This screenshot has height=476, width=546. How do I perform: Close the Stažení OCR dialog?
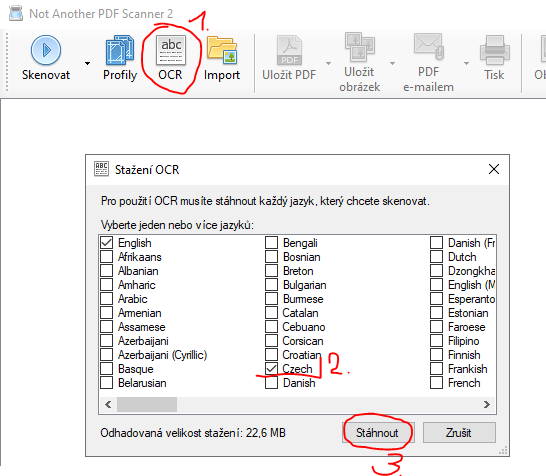pos(494,169)
